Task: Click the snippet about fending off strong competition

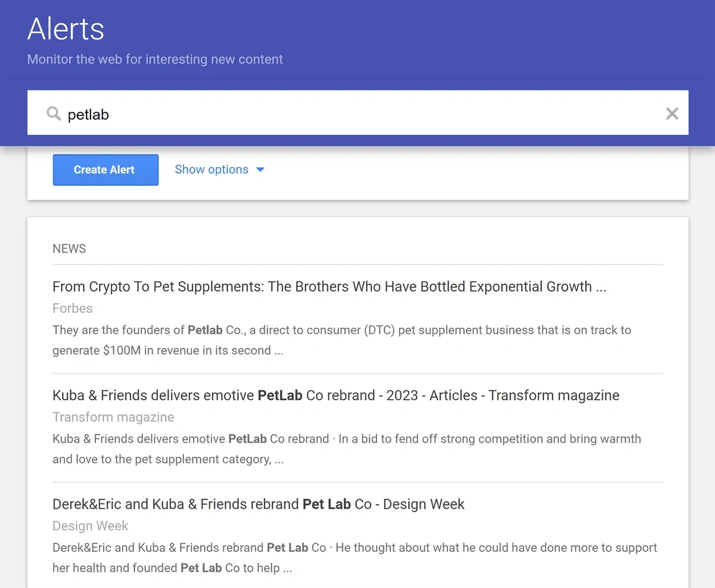Action: point(347,449)
